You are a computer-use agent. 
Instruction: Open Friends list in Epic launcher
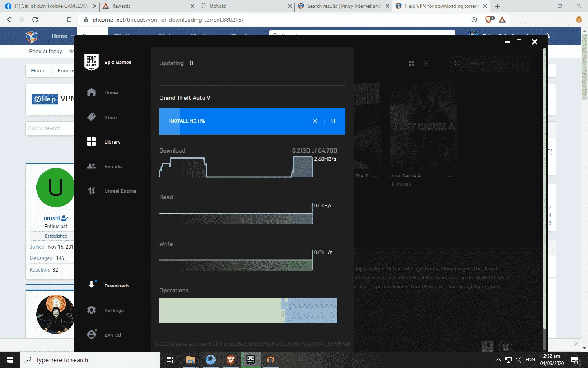tap(104, 166)
